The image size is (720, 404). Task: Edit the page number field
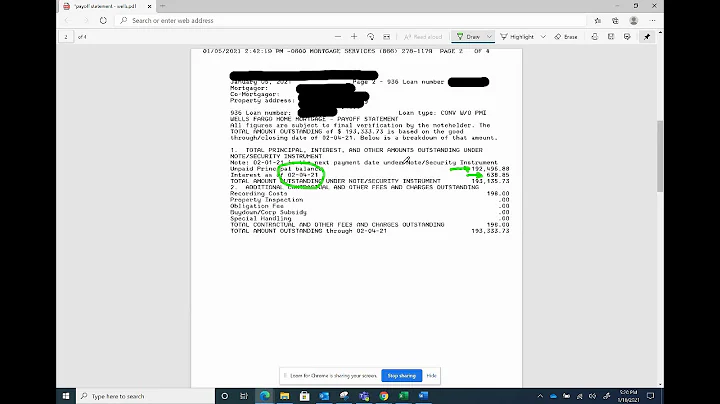(66, 37)
